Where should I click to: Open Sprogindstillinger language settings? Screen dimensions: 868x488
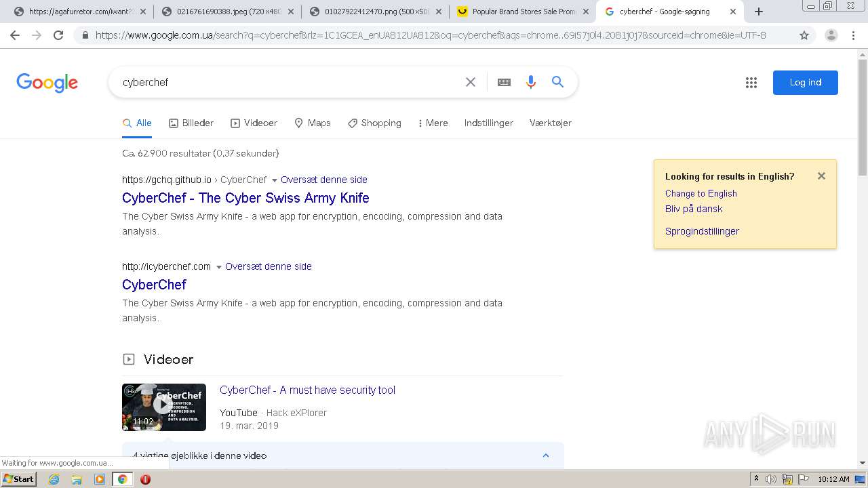(702, 231)
